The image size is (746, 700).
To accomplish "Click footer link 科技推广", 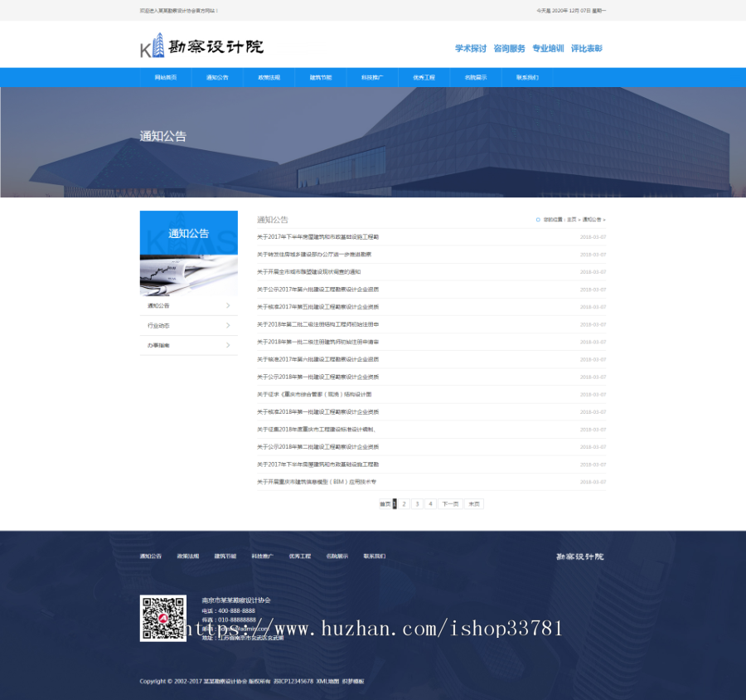I will click(263, 557).
